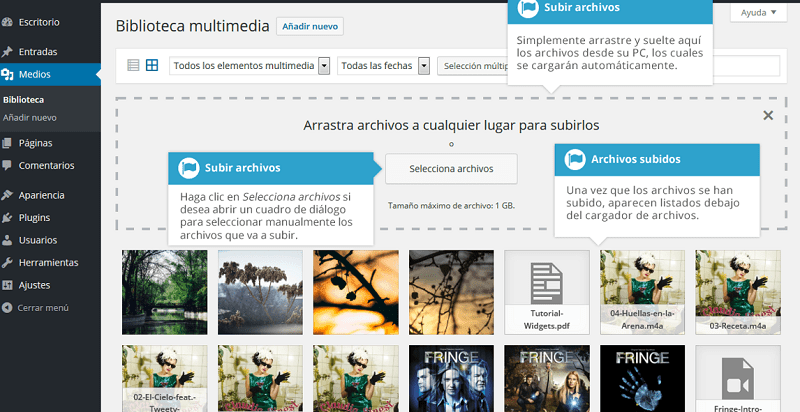Image resolution: width=800 pixels, height=412 pixels.
Task: Expand the Ayuda help tab
Action: [758, 13]
